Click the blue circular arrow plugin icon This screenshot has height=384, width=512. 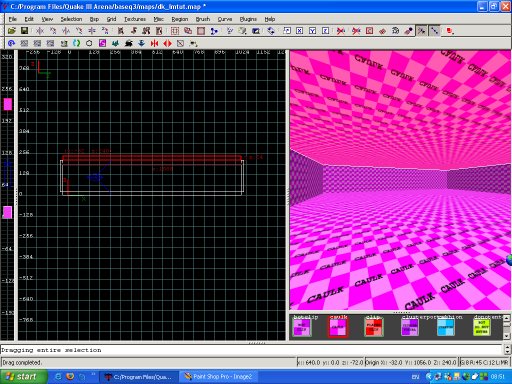tap(11, 43)
